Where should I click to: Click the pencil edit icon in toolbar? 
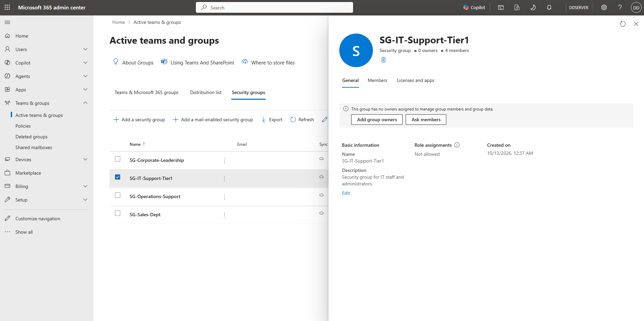325,120
